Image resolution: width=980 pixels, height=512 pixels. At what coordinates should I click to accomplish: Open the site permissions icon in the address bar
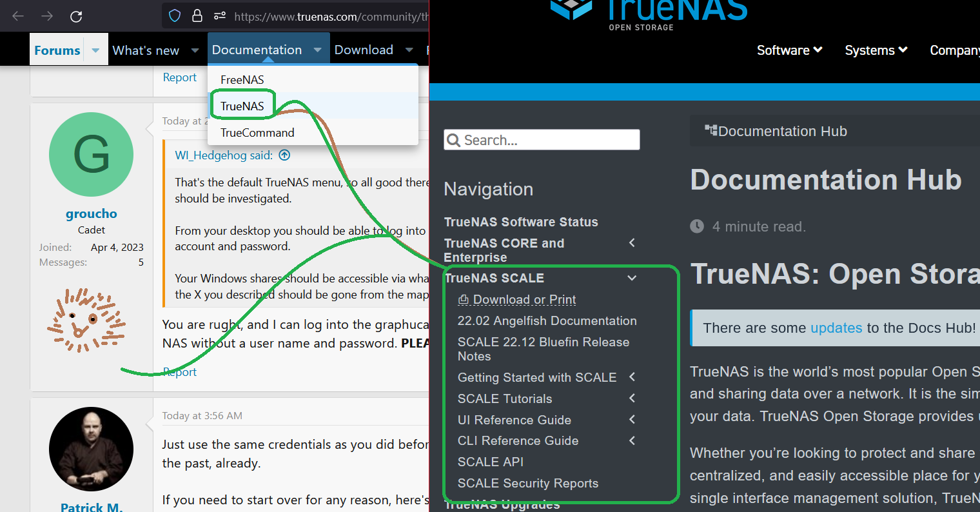[220, 16]
